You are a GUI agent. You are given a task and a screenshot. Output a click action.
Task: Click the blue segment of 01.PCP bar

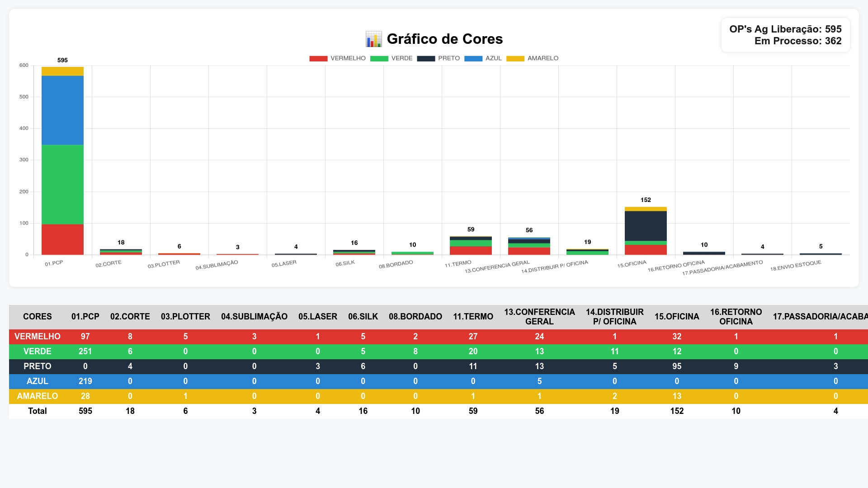point(62,110)
